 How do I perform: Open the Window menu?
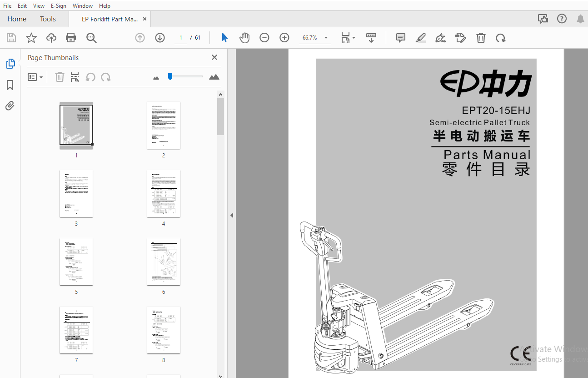[83, 6]
